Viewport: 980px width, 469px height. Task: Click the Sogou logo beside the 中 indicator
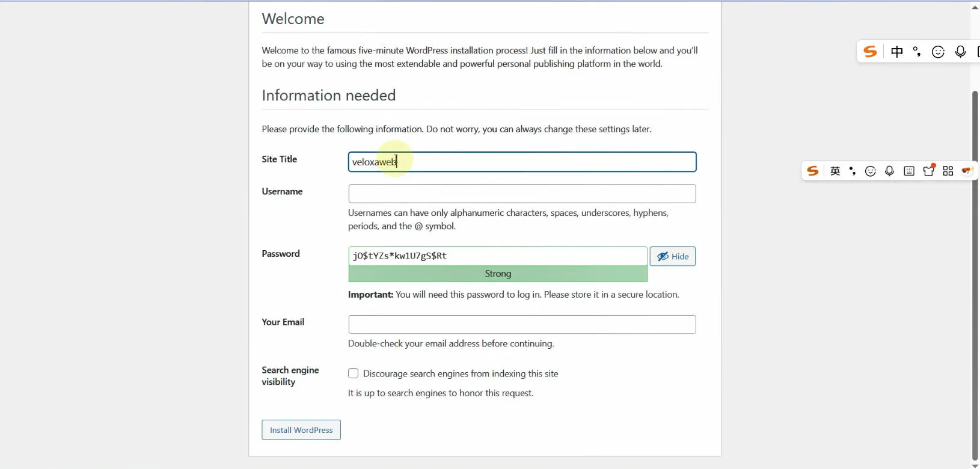[870, 52]
